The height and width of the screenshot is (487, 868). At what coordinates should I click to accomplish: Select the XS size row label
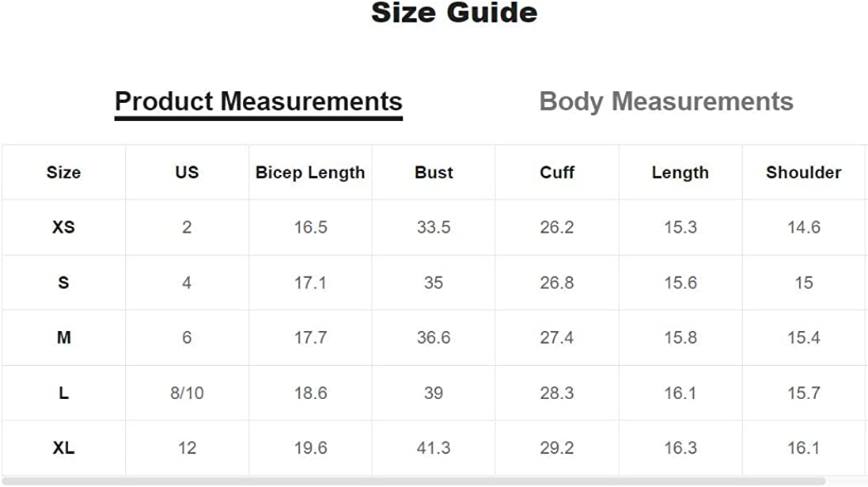click(x=63, y=227)
